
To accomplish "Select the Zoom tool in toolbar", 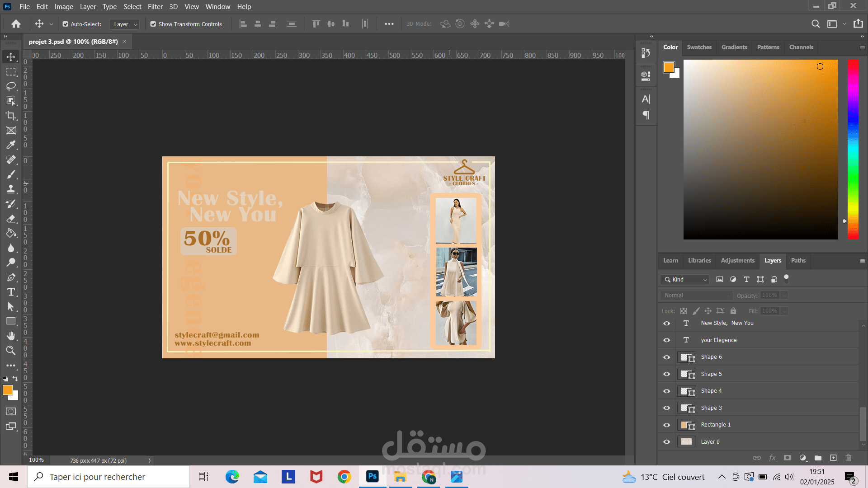I will (11, 351).
